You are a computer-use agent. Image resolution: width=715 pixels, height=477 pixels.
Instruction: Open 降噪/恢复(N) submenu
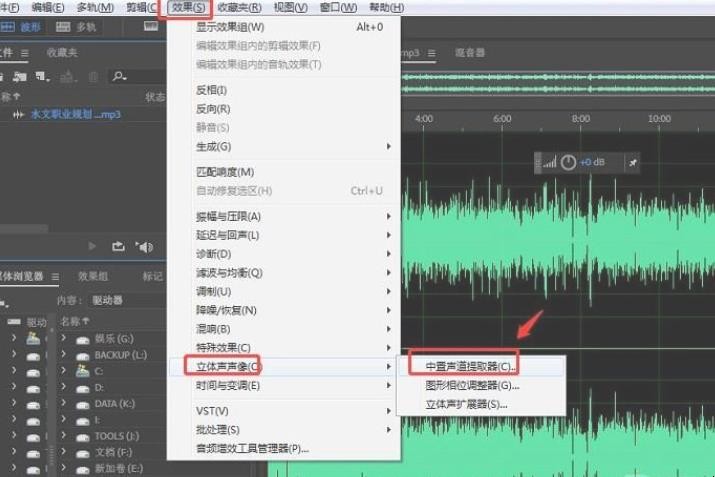tap(284, 310)
